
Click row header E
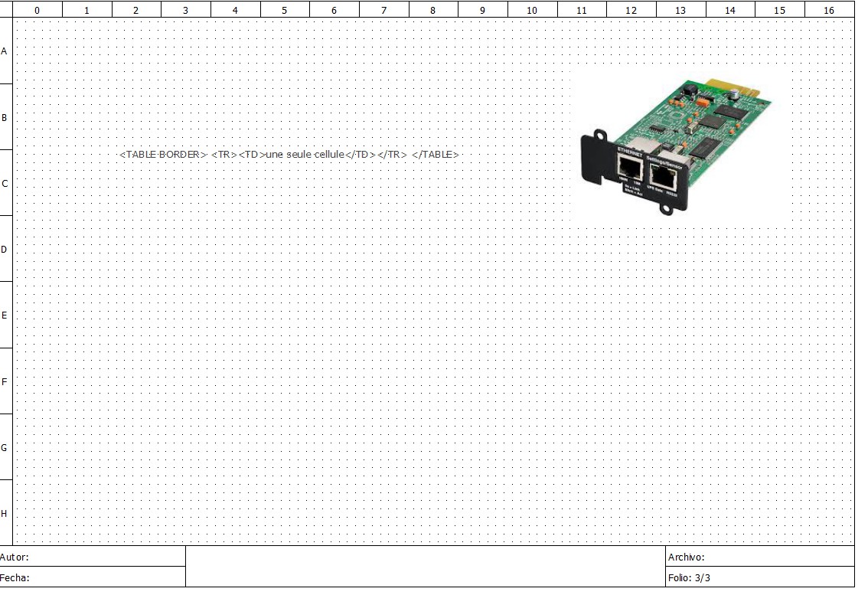point(5,315)
